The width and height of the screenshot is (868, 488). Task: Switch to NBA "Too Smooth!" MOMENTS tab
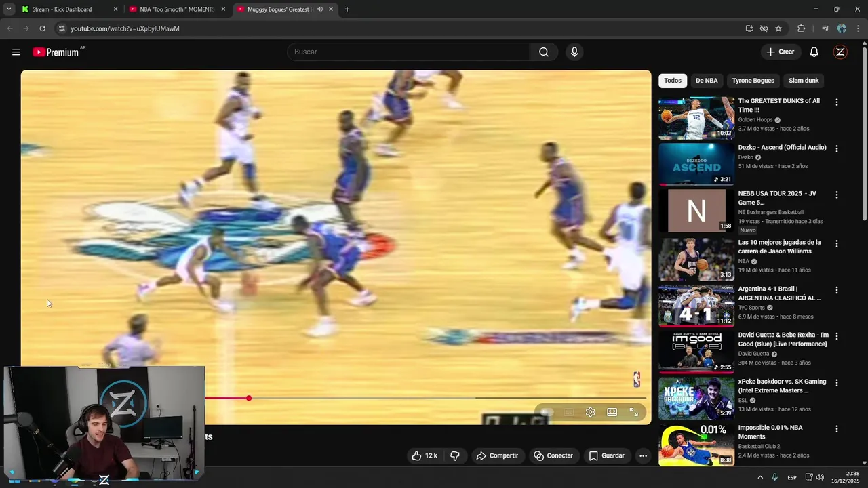point(176,9)
